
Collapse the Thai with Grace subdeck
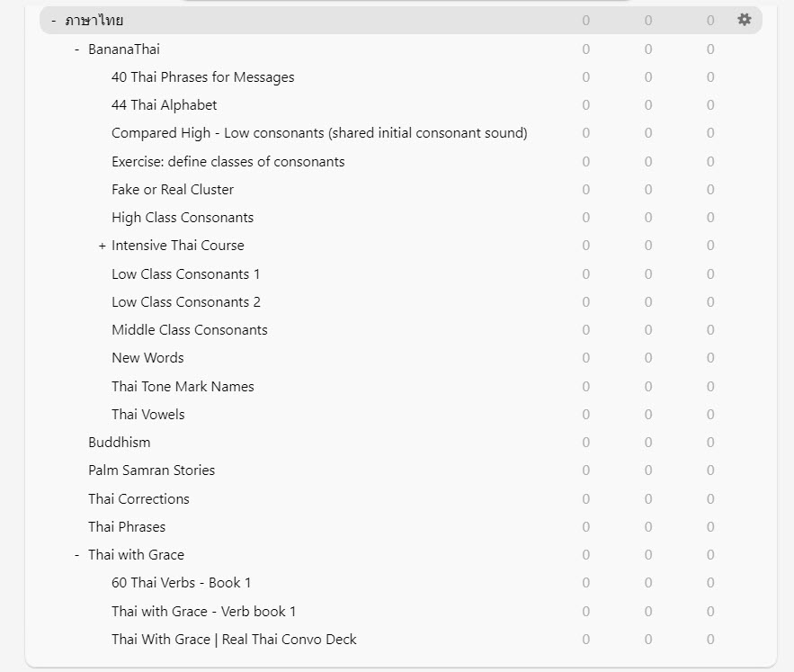77,555
